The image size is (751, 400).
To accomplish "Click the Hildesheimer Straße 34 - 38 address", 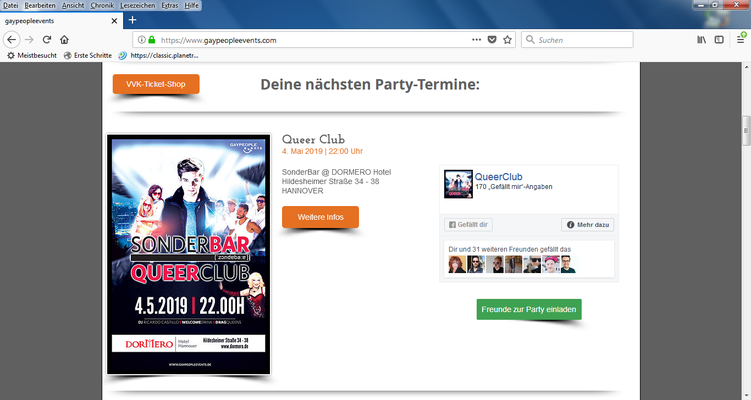I will click(x=330, y=182).
